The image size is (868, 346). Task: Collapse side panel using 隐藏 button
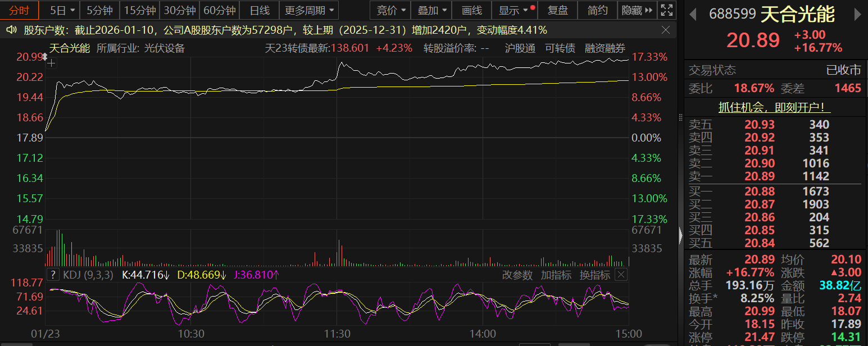[x=637, y=10]
